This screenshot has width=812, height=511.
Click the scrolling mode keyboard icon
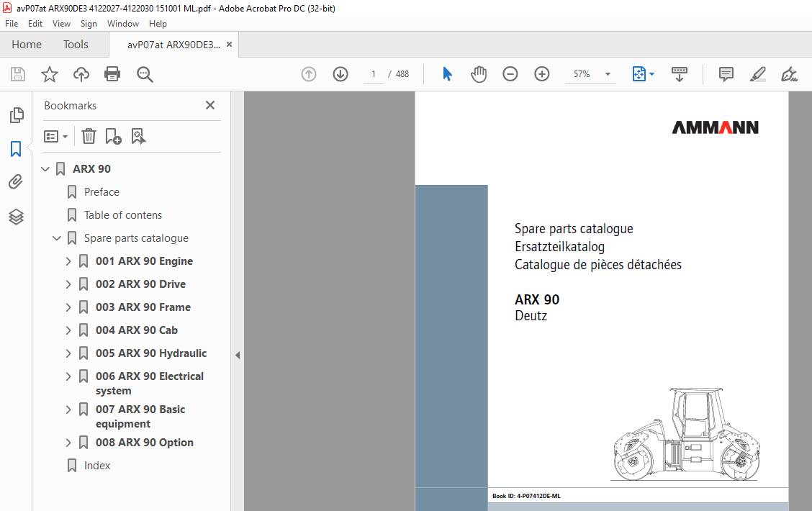[x=679, y=74]
